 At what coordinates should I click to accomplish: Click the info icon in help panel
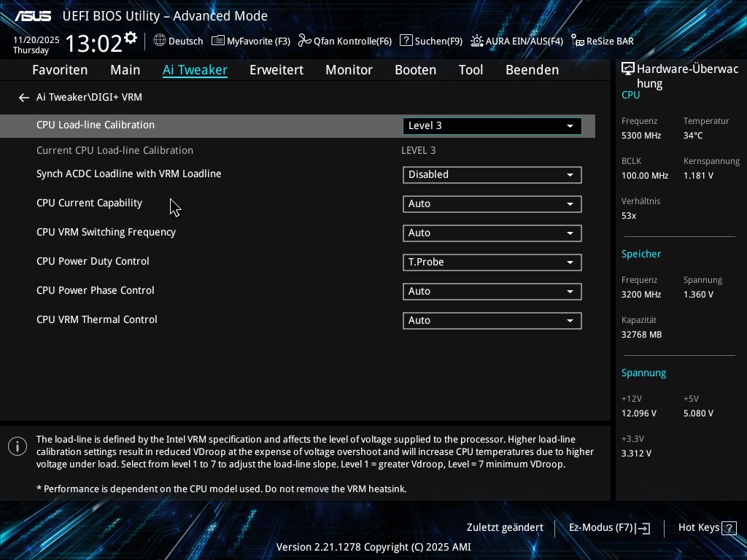(18, 446)
